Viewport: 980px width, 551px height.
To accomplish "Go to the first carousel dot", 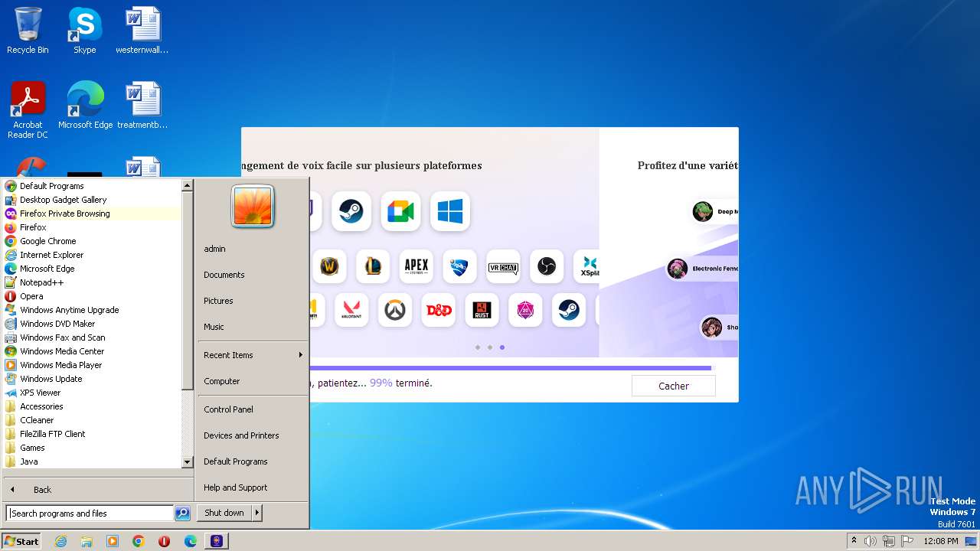I will point(478,347).
